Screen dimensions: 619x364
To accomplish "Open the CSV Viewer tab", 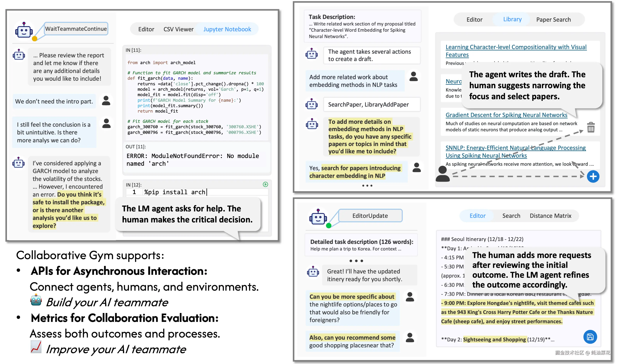I will pos(178,29).
